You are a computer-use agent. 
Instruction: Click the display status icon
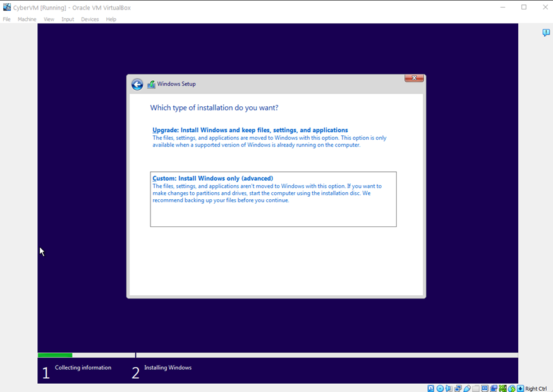tap(485, 388)
